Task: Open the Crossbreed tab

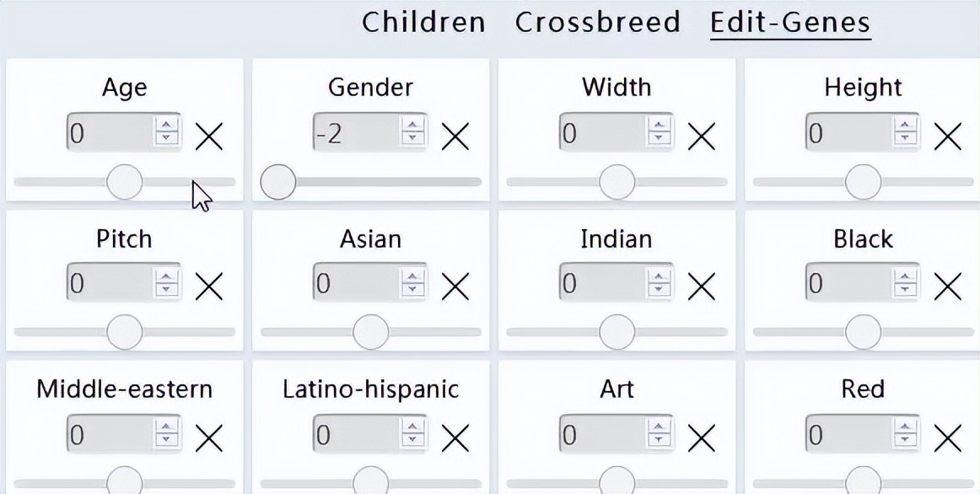Action: [597, 22]
